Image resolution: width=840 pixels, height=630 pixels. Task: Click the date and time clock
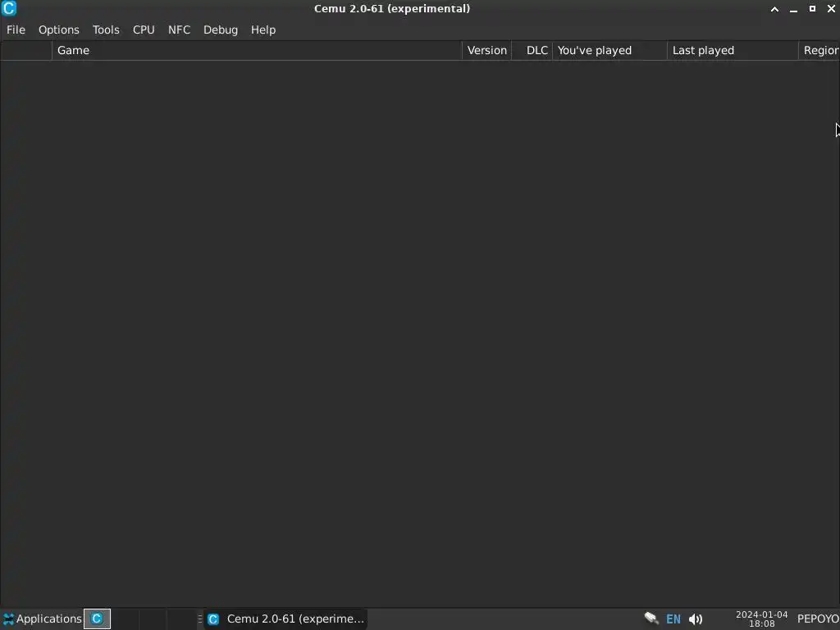(761, 619)
